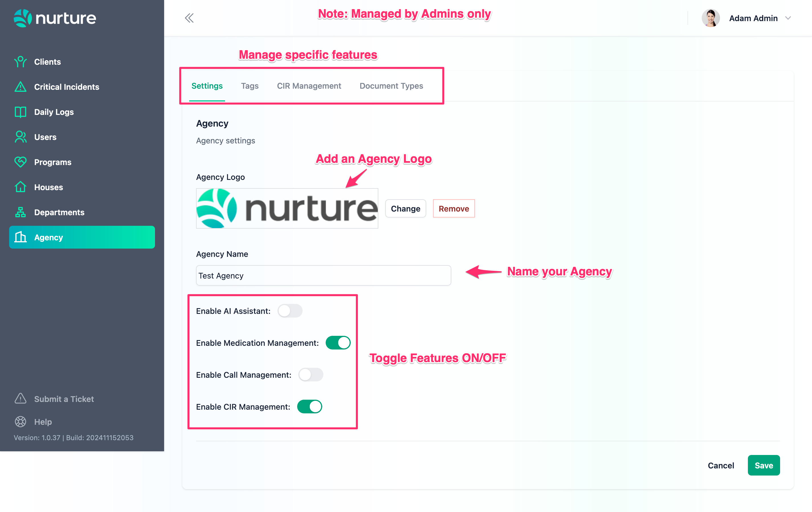Select the Houses home icon

pyautogui.click(x=20, y=187)
